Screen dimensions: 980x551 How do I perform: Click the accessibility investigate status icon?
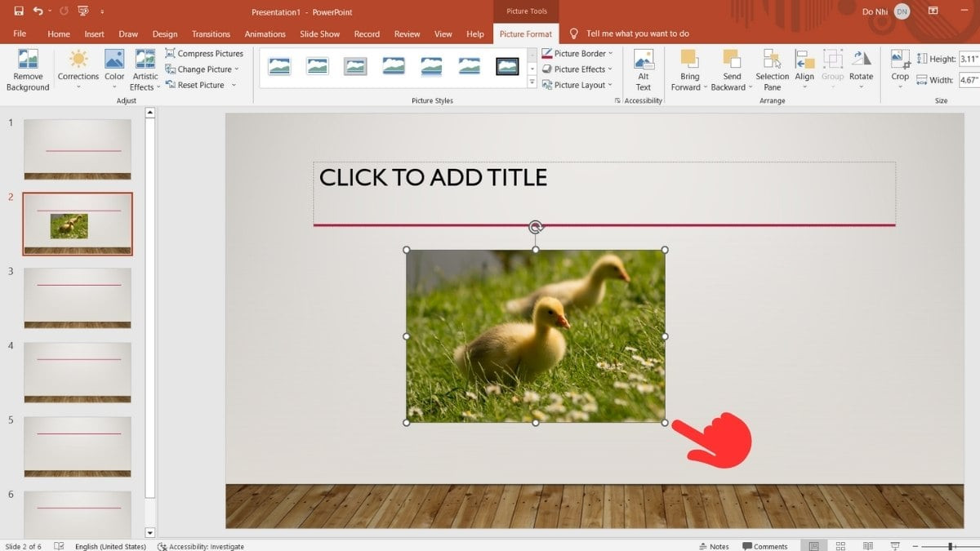pyautogui.click(x=163, y=546)
